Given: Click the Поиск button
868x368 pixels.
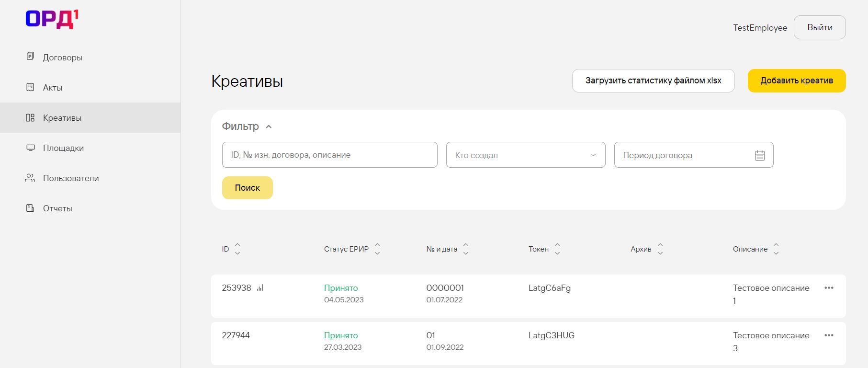Looking at the screenshot, I should [x=247, y=188].
